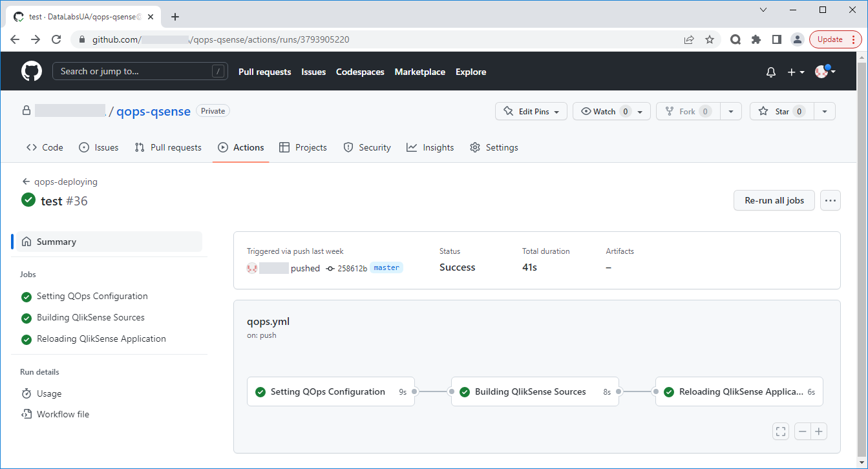Screen dimensions: 868x469
Task: Open the Star lists dropdown arrow
Action: point(825,111)
